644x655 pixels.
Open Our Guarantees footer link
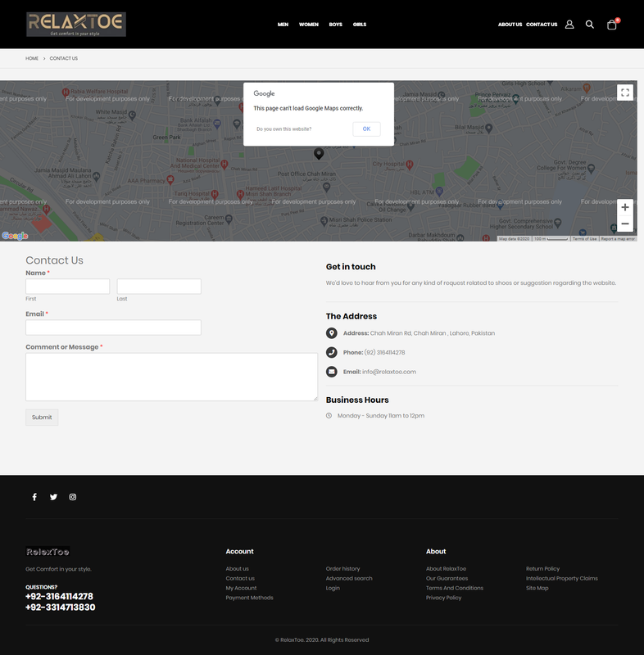[447, 579]
